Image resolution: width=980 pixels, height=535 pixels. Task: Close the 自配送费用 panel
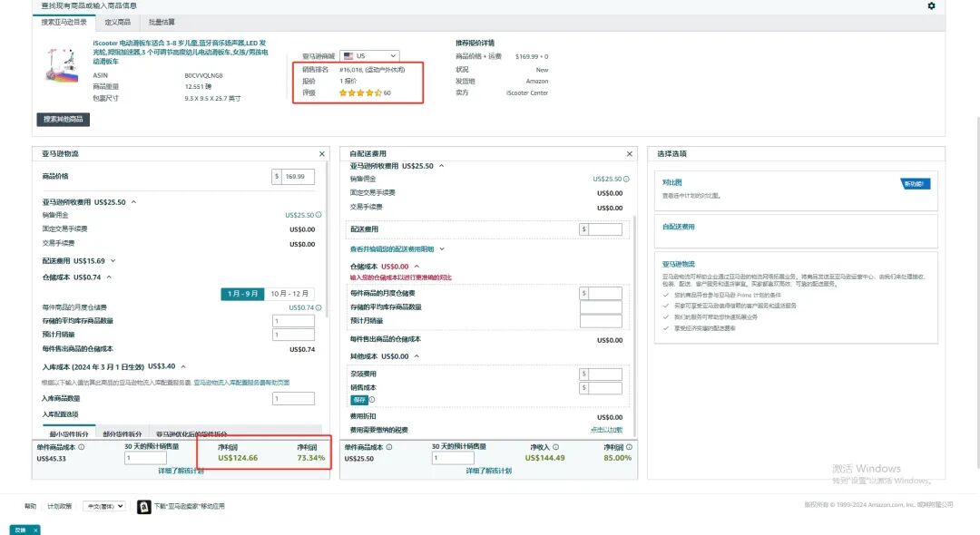tap(630, 153)
